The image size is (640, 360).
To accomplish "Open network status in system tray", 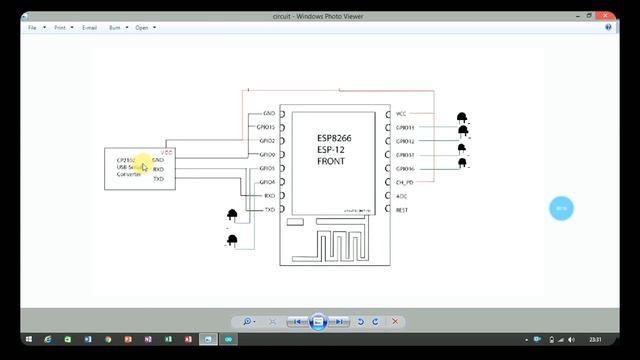I will click(561, 340).
